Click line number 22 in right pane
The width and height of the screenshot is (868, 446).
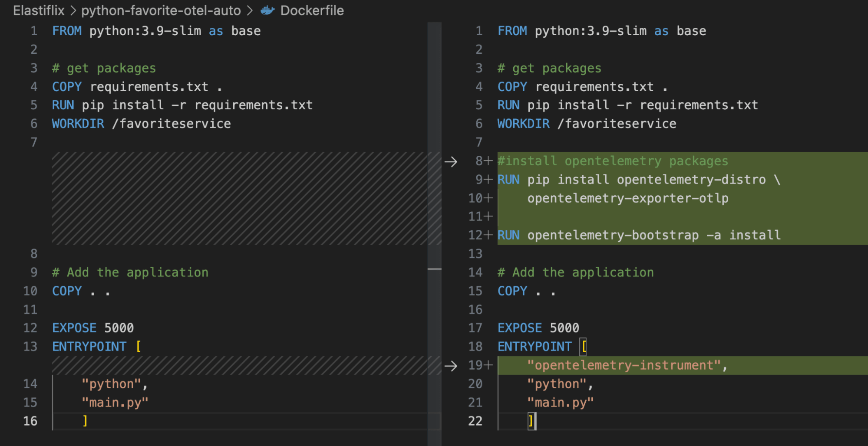[475, 421]
